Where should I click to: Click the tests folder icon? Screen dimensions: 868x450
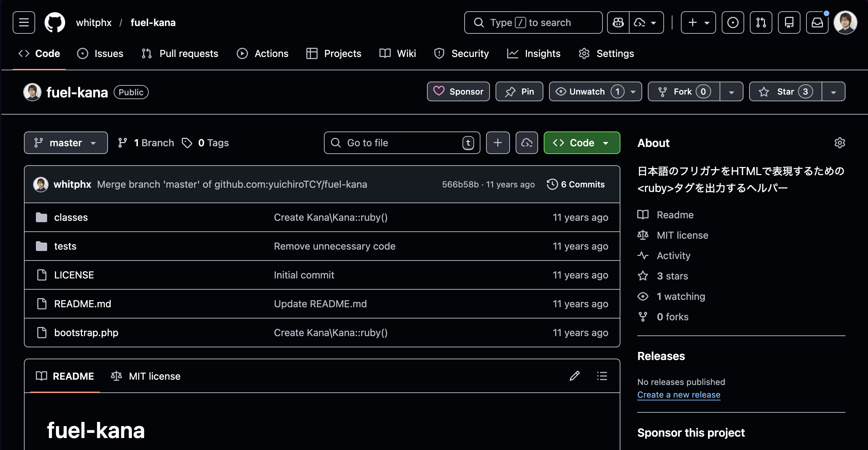click(42, 246)
